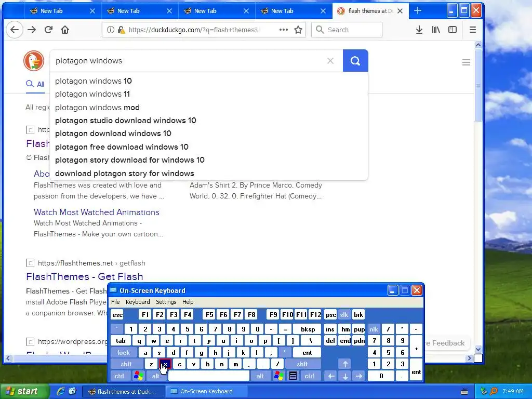Click the blue DuckDuckGo search button

pos(355,61)
